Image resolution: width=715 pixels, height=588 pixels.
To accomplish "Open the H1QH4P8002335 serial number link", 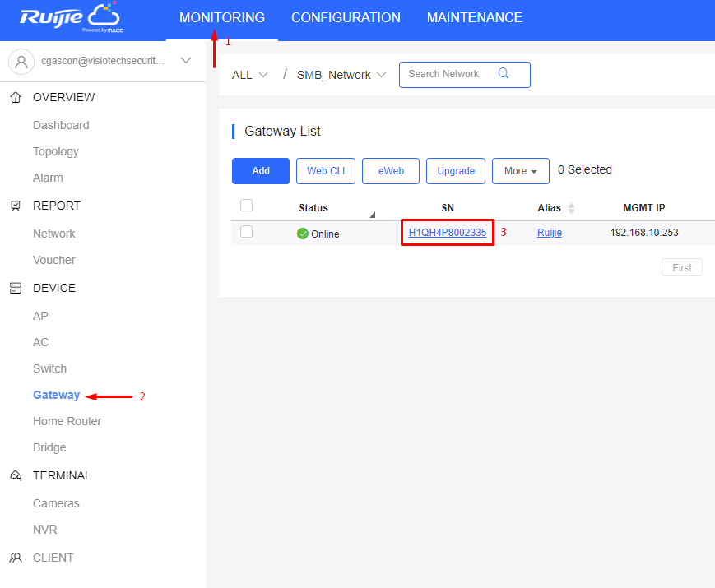I will 448,233.
